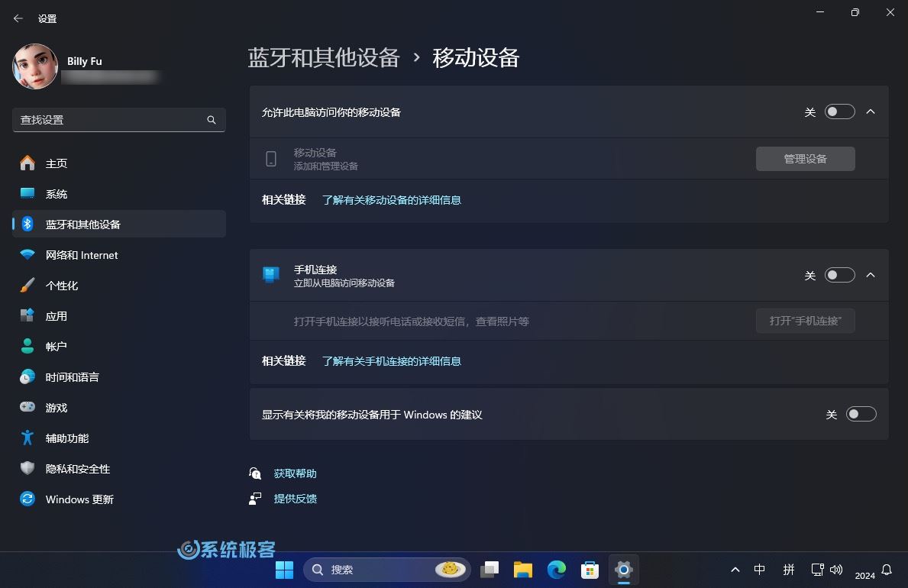Go to the 主页 settings tab

pyautogui.click(x=57, y=163)
